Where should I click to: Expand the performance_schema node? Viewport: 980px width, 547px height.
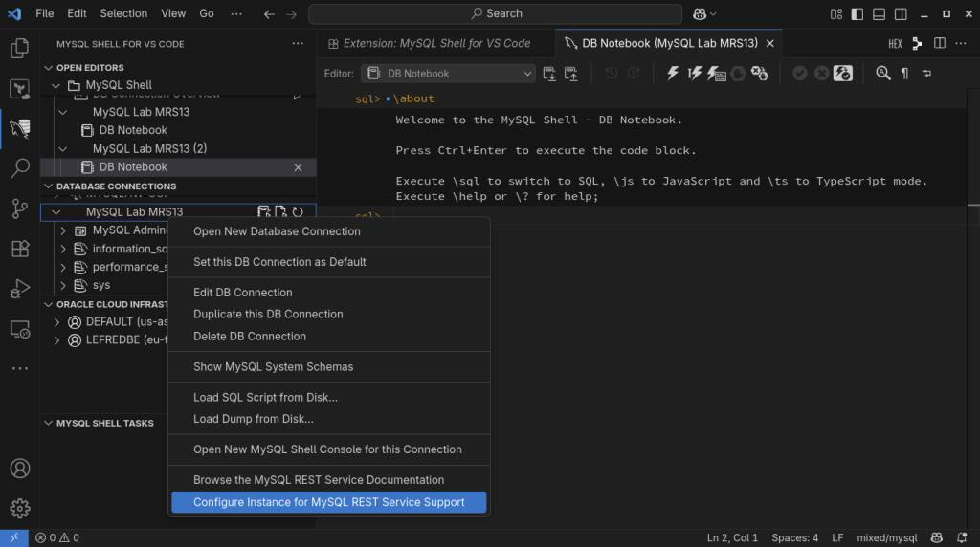62,267
